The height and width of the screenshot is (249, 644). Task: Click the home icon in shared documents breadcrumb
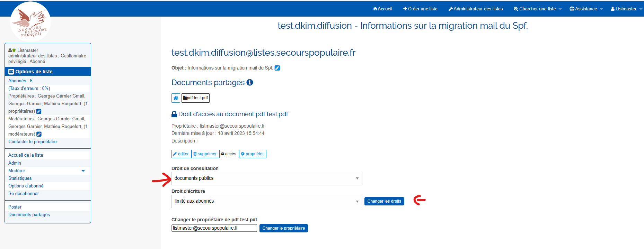tap(176, 98)
